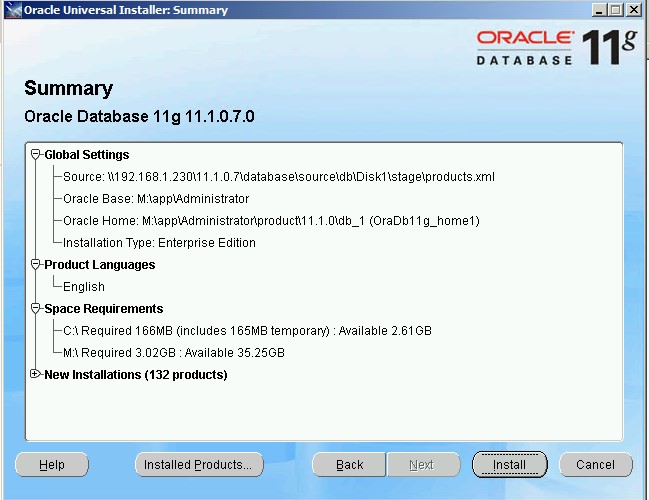Open the Help button
Screen dimensions: 649x500
point(52,464)
